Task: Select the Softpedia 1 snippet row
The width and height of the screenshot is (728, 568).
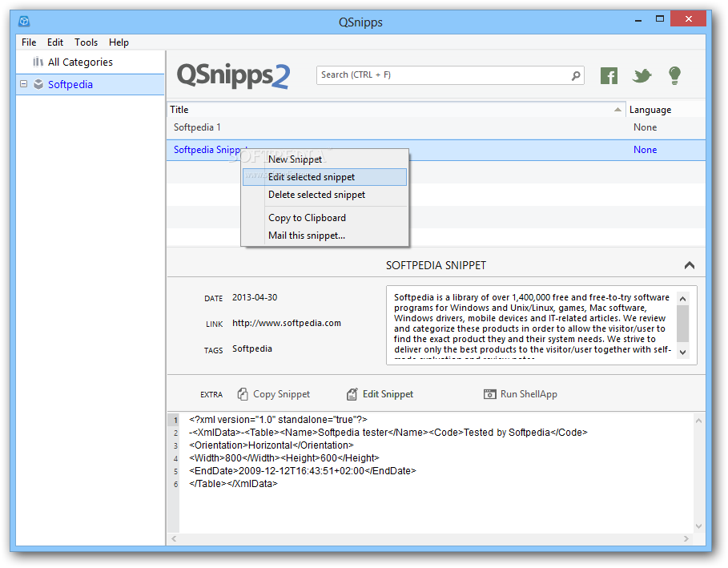Action: tap(436, 127)
